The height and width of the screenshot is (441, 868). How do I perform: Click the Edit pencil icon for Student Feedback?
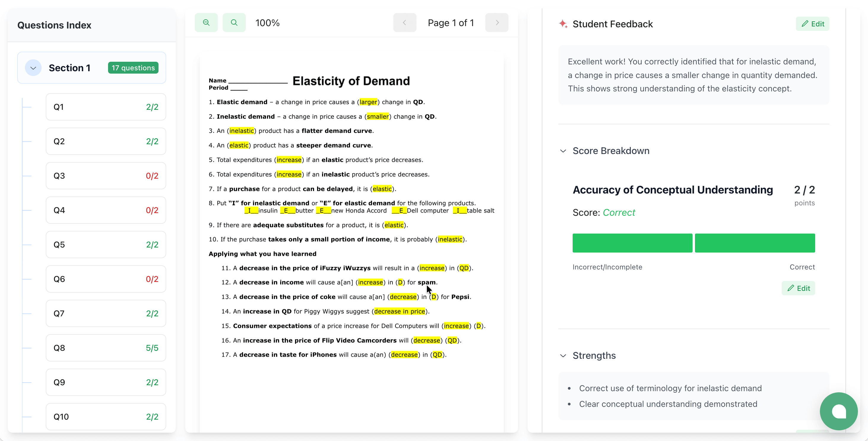point(812,23)
